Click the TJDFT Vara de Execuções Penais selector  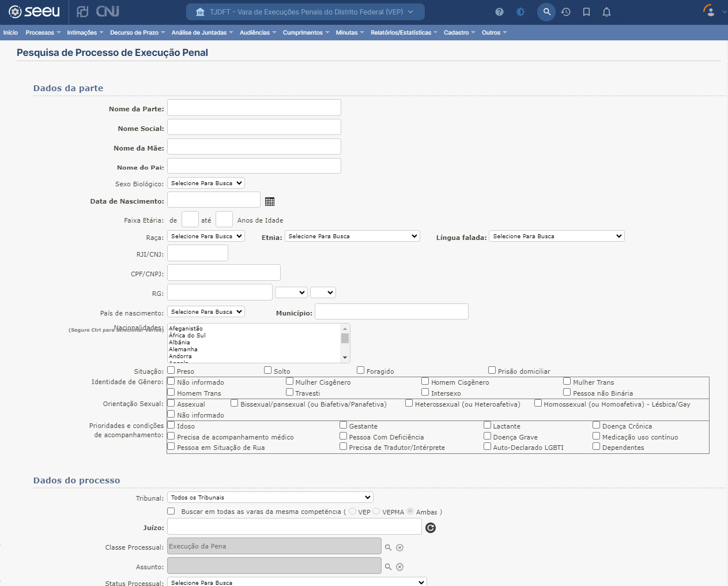tap(305, 12)
